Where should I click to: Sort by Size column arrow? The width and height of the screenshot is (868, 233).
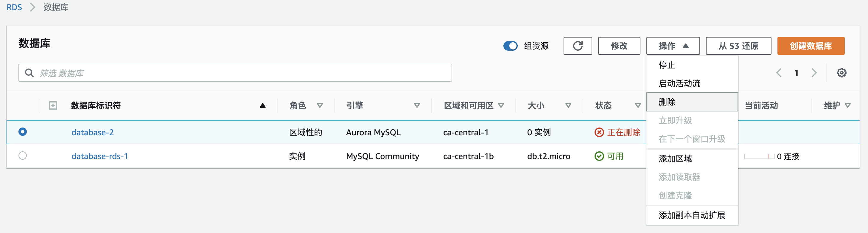point(568,105)
